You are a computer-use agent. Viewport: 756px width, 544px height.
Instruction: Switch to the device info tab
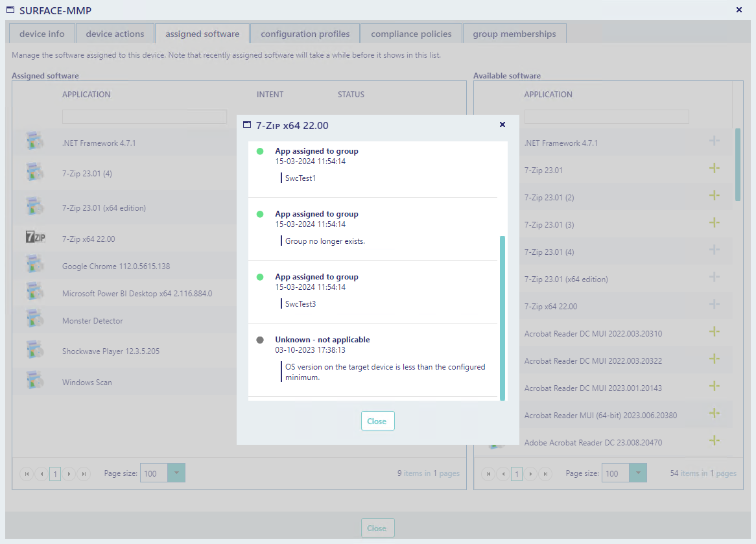[x=42, y=34]
